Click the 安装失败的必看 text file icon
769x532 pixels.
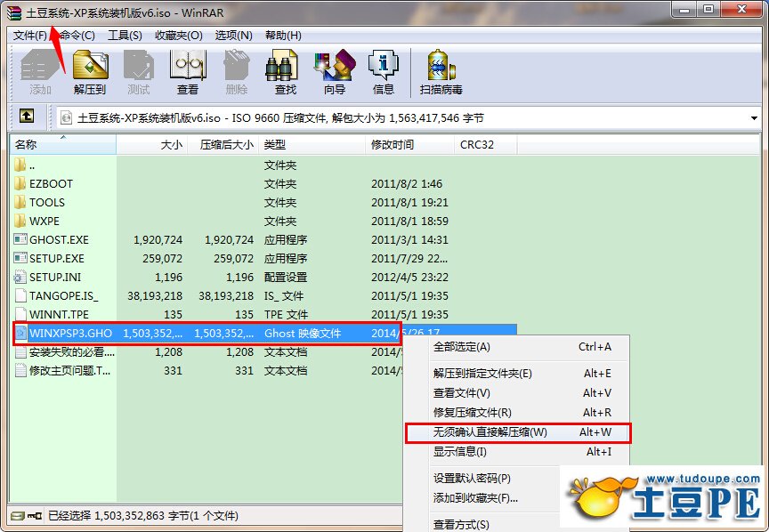click(20, 352)
